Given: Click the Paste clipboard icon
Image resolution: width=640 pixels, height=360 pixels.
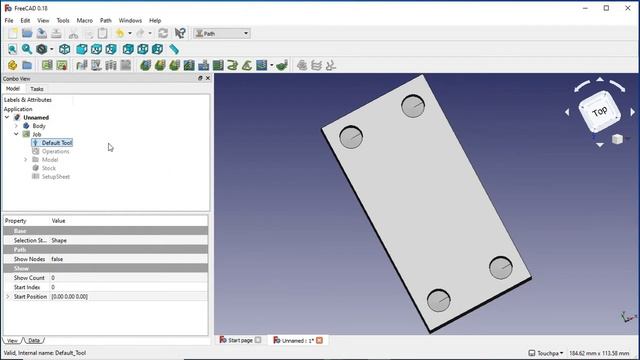Looking at the screenshot, I should pos(103,33).
